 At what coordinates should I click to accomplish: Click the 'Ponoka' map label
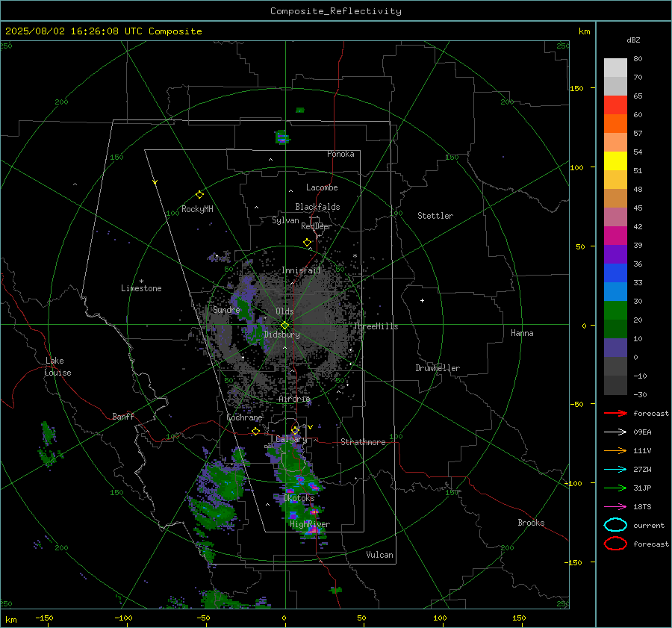[x=340, y=154]
